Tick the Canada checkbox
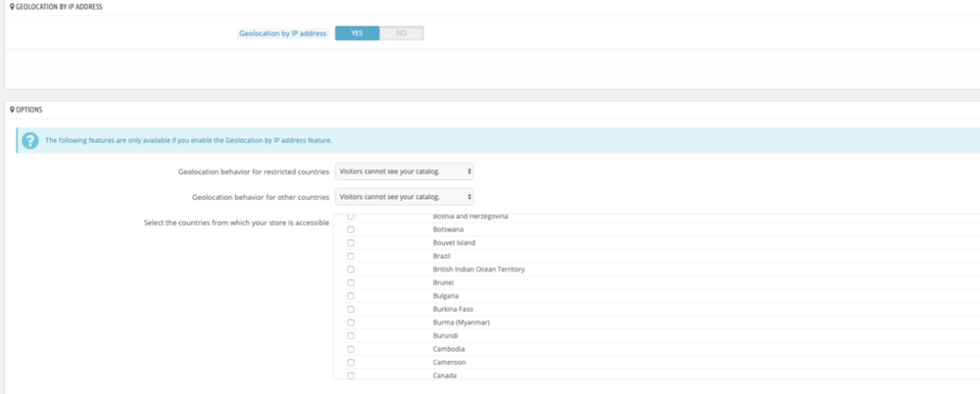This screenshot has width=980, height=394. tap(351, 375)
